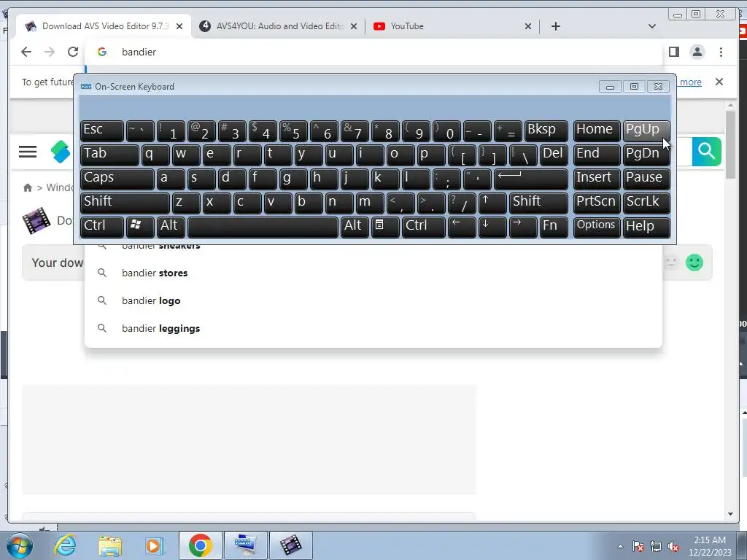Click scrollbar down arrow of page
The image size is (747, 560).
point(731,514)
